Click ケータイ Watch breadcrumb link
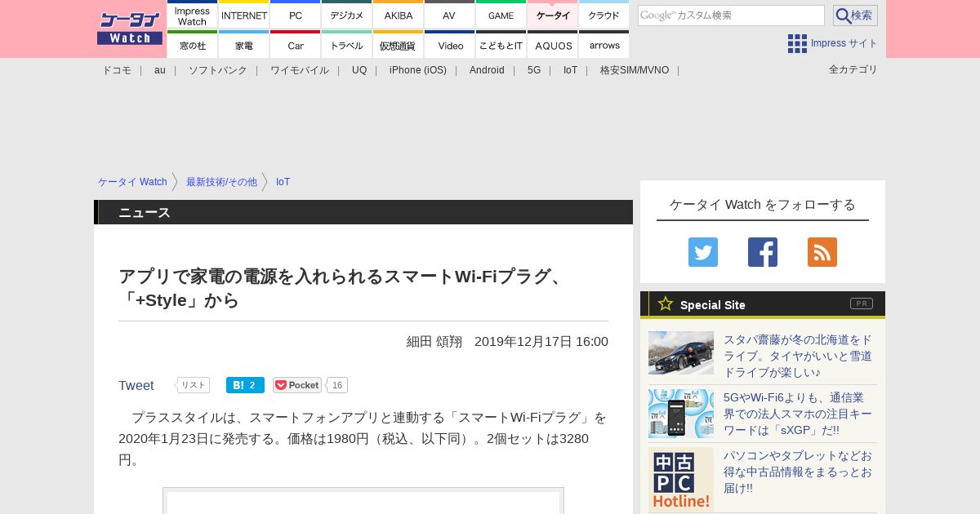 pyautogui.click(x=132, y=182)
